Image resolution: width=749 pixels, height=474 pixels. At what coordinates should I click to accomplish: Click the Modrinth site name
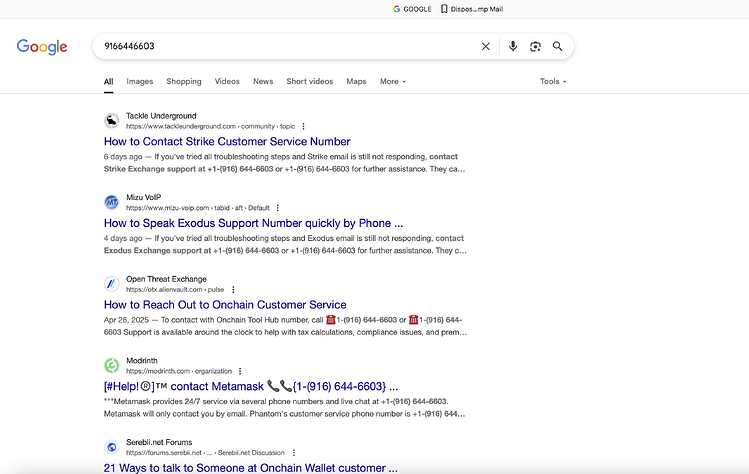(x=141, y=361)
